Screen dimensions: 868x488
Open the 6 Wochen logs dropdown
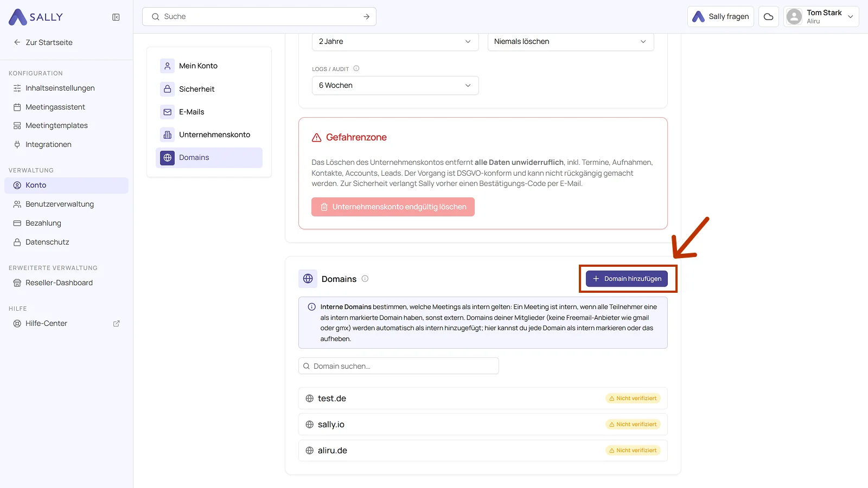(x=395, y=86)
